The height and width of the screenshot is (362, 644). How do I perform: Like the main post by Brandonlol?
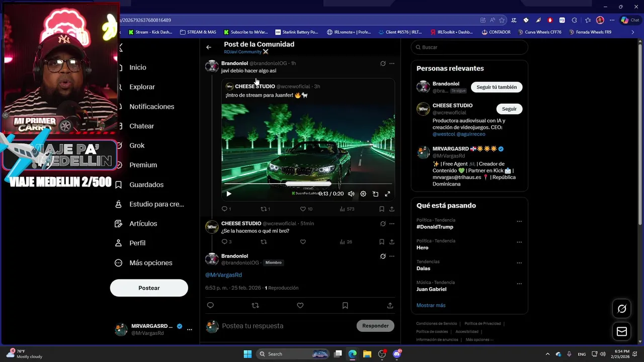[300, 305]
